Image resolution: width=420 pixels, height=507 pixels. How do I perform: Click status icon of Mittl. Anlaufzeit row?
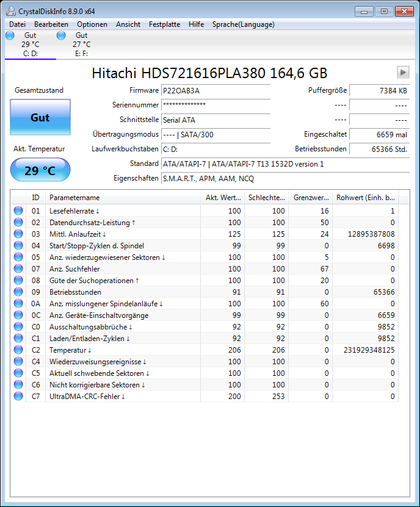18,234
